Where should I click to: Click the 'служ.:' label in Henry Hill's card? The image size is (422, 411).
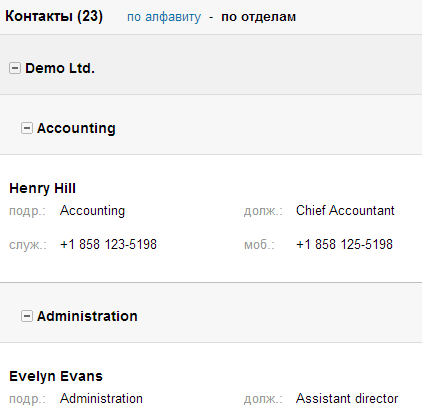coord(28,245)
